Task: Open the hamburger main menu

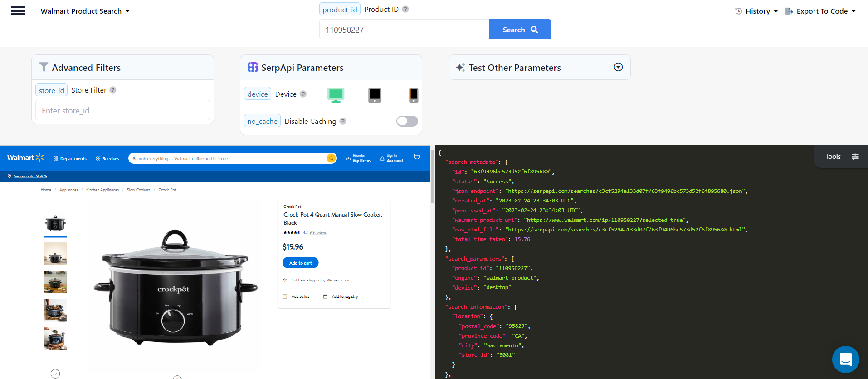Action: 18,11
